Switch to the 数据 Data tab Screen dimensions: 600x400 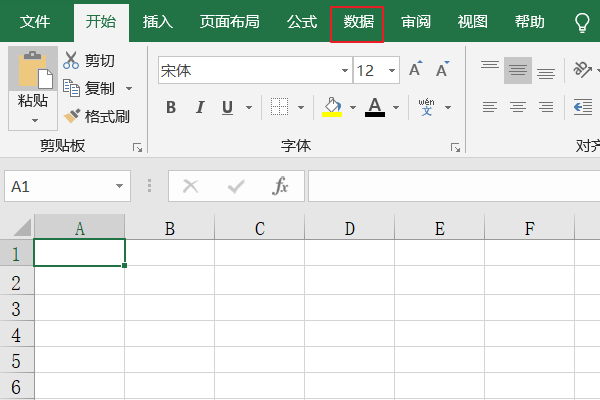[x=358, y=22]
